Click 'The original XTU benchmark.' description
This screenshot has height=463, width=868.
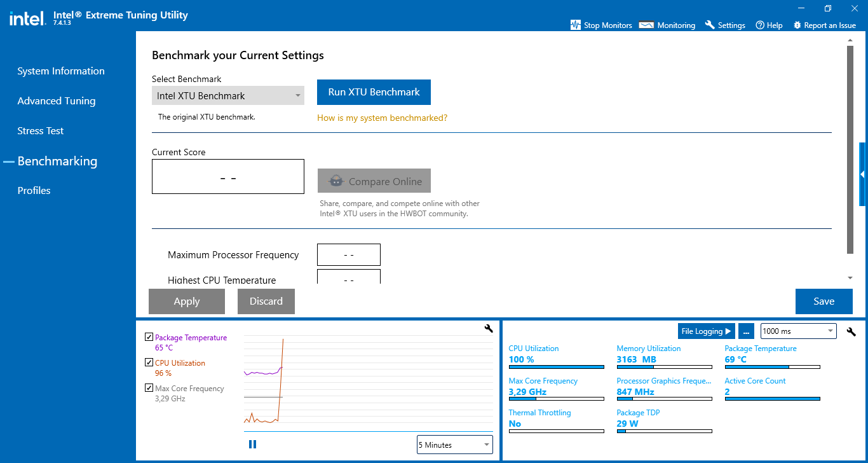(x=207, y=117)
